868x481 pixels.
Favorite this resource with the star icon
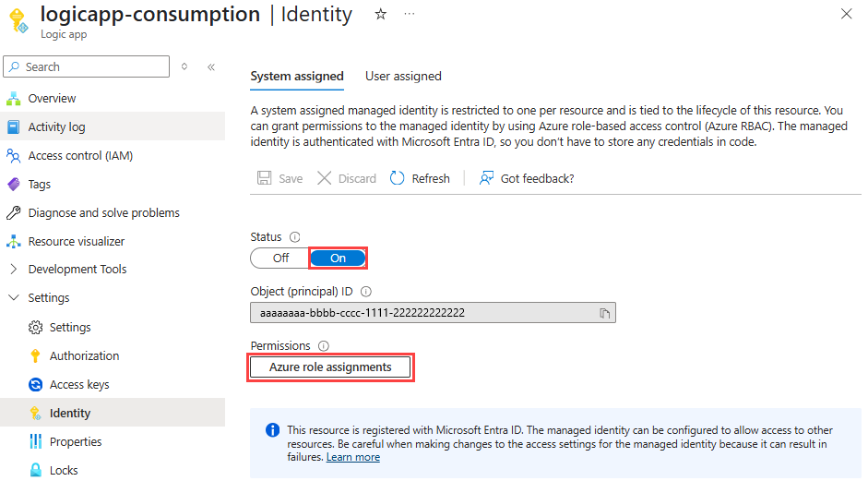coord(380,15)
